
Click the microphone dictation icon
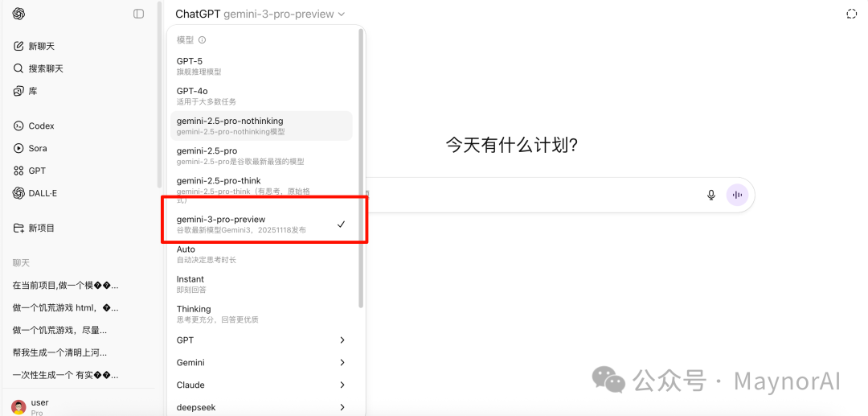coord(711,195)
